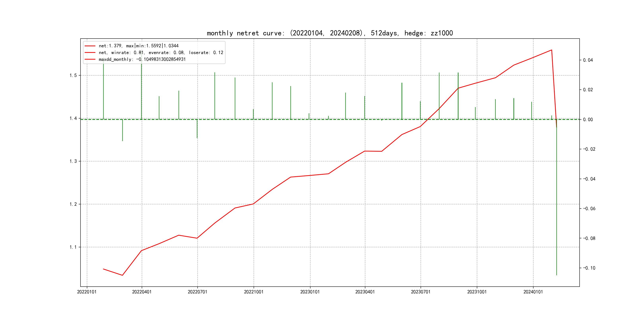This screenshot has width=644, height=322.
Task: Click the -0.10 right y-axis label
Action: coord(589,268)
